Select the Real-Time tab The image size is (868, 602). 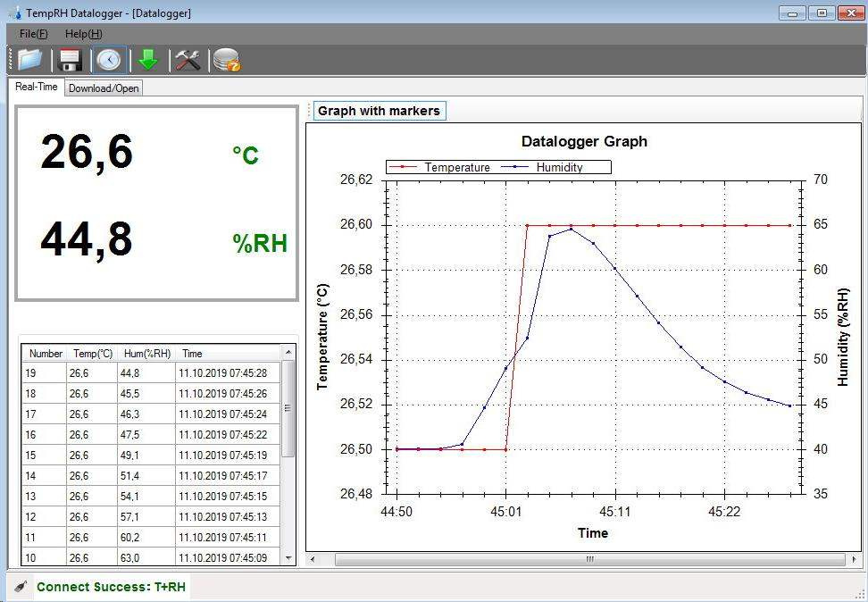(x=37, y=87)
